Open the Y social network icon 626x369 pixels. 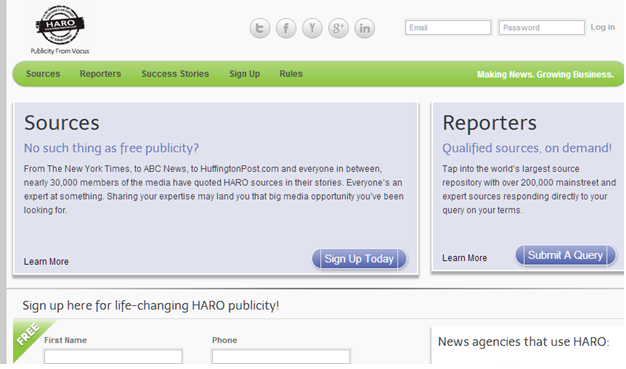point(312,28)
